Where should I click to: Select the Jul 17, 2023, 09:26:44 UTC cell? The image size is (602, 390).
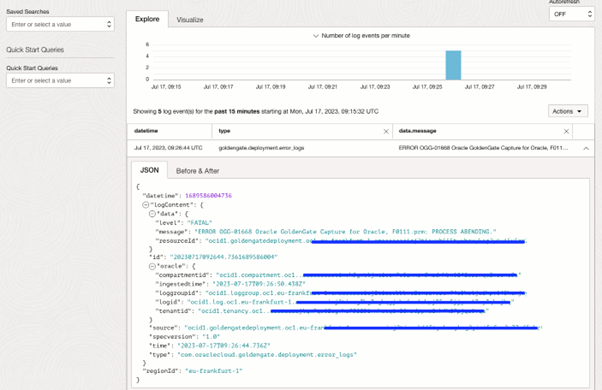point(168,148)
